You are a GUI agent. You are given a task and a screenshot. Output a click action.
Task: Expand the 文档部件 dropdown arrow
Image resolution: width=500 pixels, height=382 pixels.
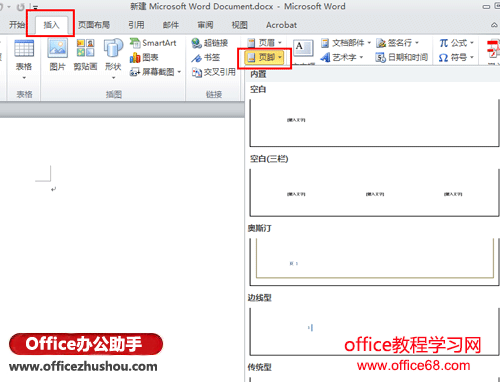coord(369,43)
